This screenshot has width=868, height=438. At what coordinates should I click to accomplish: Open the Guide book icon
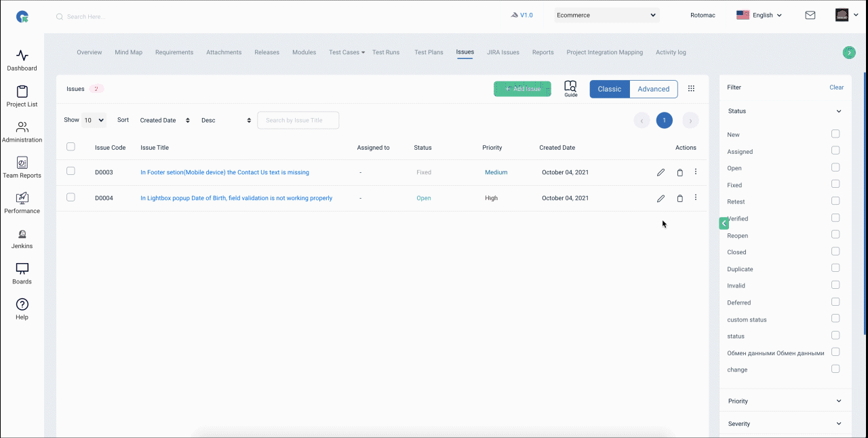click(x=571, y=89)
